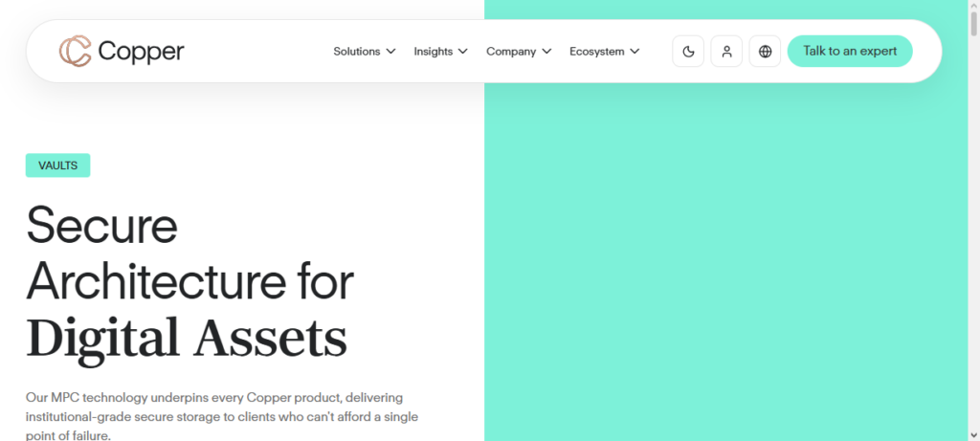Expand the chevron next to Ecosystem
The image size is (980, 441).
(x=635, y=52)
